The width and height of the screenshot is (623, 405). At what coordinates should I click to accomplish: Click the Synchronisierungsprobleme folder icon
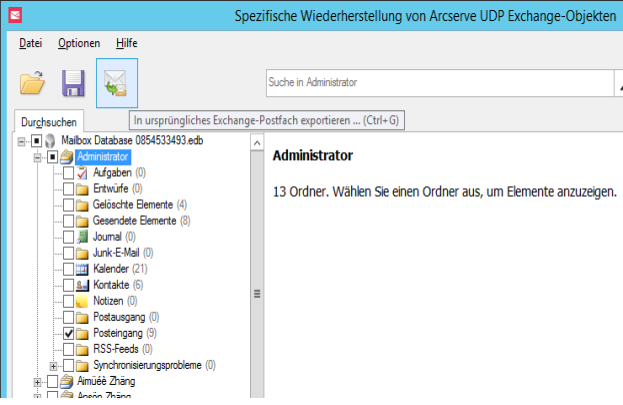click(82, 365)
